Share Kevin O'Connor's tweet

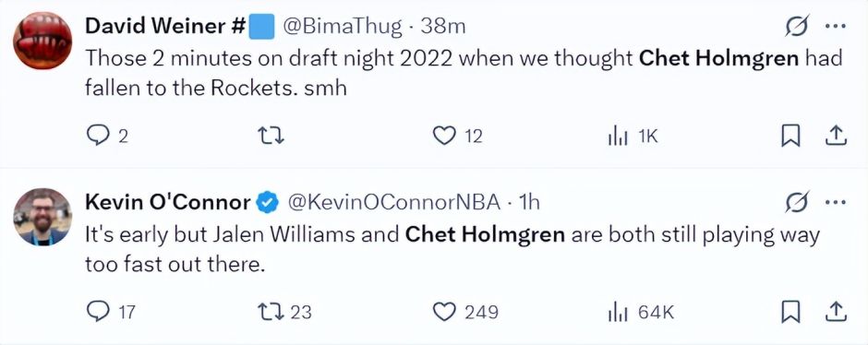click(x=836, y=313)
